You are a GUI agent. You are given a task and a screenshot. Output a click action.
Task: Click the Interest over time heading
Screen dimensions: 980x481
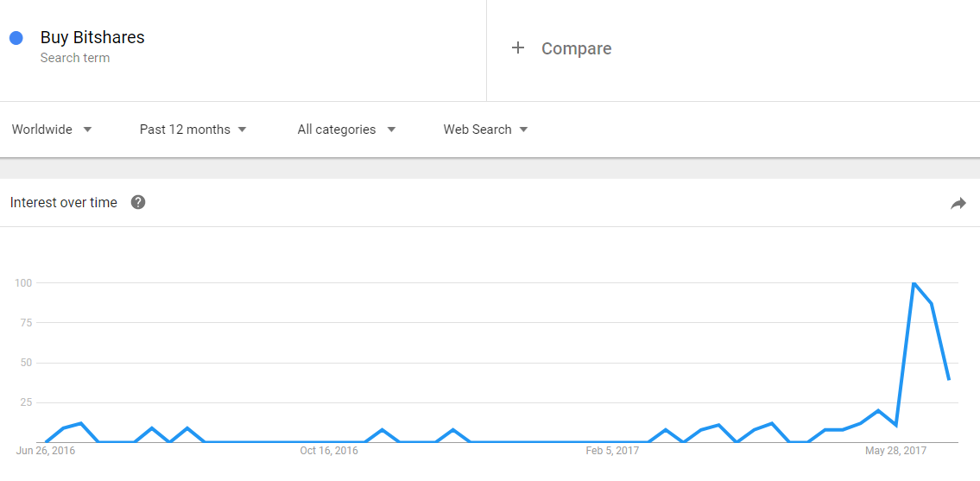tap(64, 203)
